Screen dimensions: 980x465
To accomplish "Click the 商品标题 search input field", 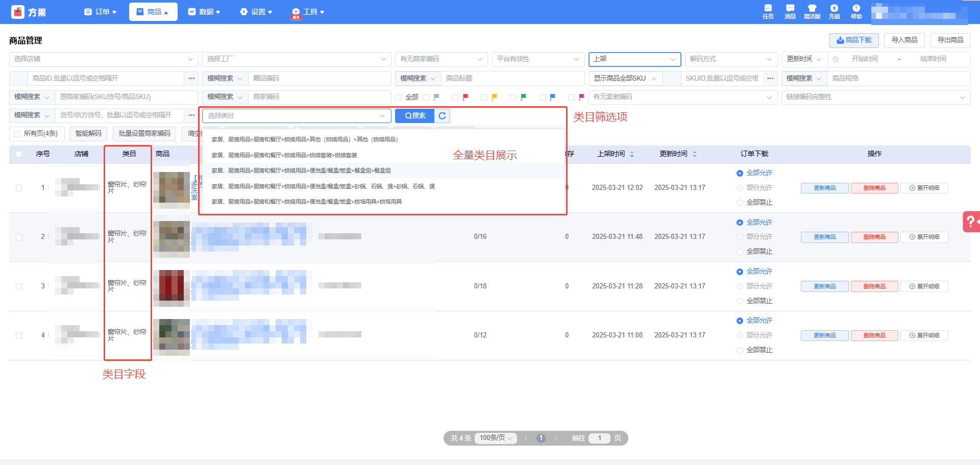I will point(512,79).
